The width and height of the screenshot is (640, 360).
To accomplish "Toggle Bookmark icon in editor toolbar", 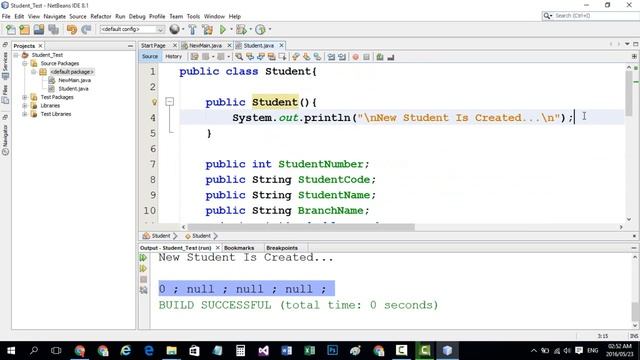I will pos(317,57).
